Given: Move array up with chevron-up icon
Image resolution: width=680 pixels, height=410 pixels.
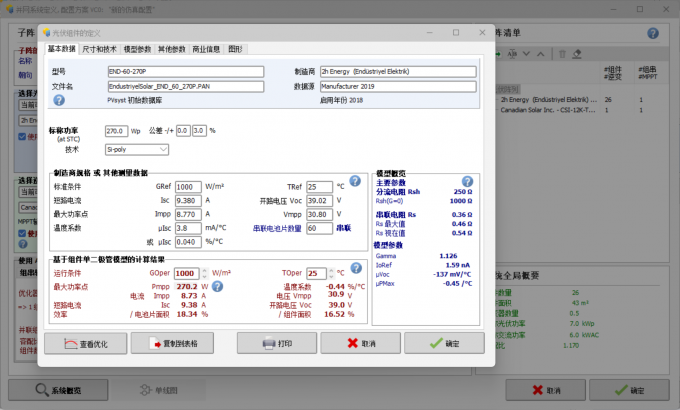Looking at the screenshot, I should [540, 54].
